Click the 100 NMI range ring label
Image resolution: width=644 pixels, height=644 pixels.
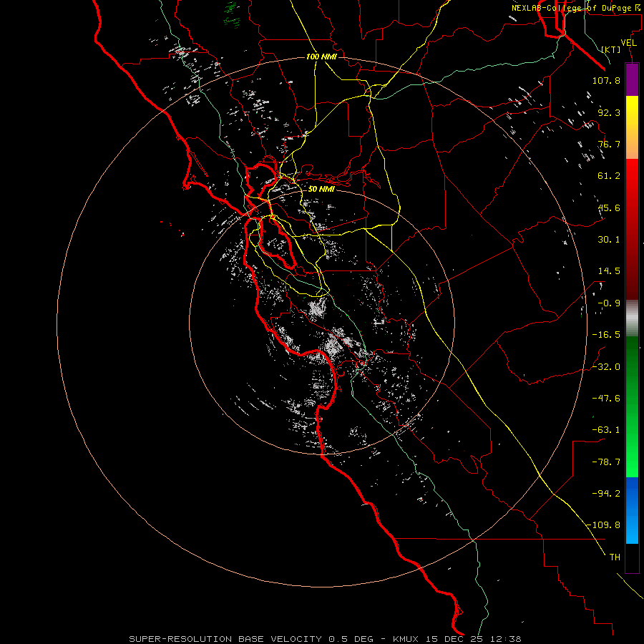(321, 57)
